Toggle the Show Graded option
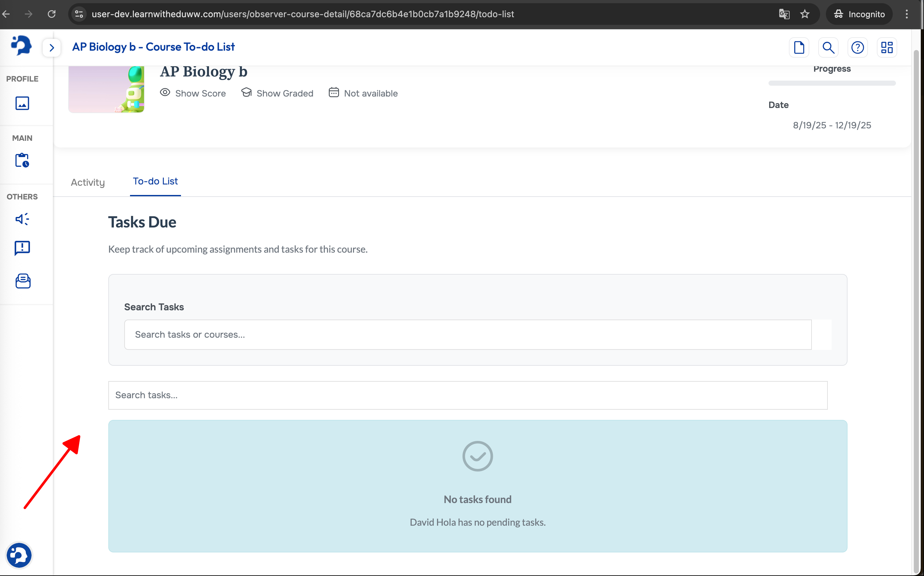924x576 pixels. pyautogui.click(x=277, y=93)
